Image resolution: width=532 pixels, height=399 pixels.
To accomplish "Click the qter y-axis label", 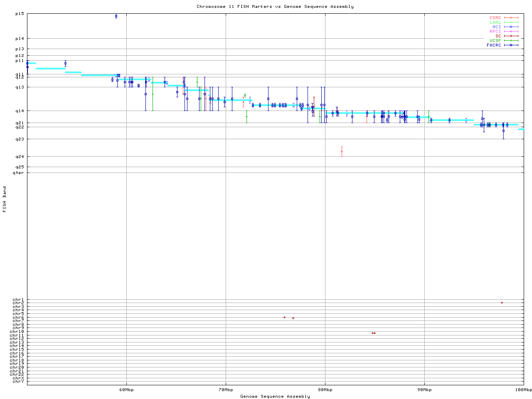I will coord(18,173).
